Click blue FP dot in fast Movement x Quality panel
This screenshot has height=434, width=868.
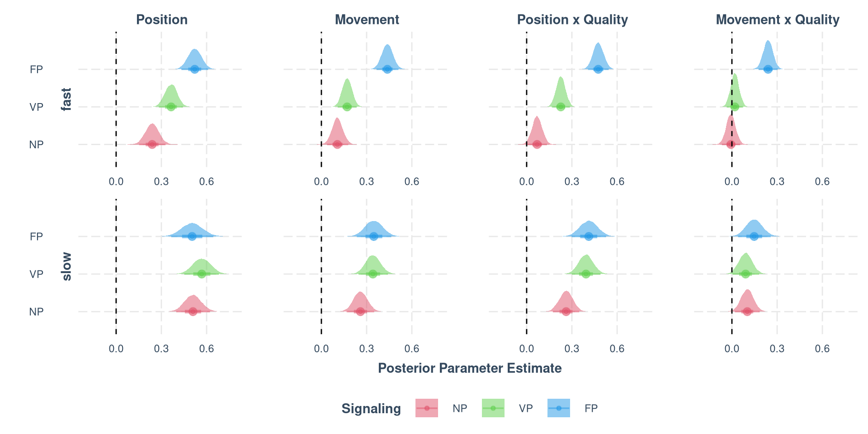point(768,69)
